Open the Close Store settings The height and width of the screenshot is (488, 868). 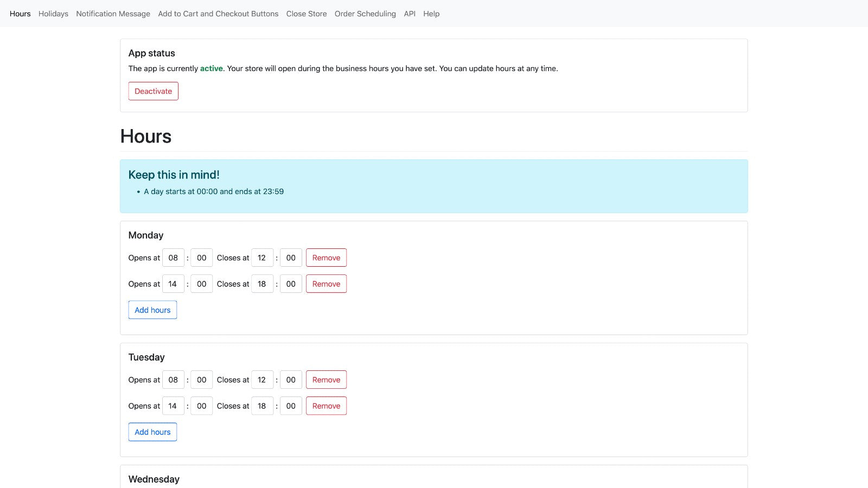click(307, 14)
